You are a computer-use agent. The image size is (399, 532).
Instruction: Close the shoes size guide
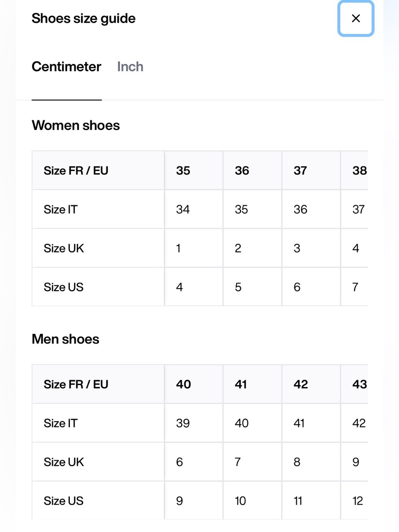pyautogui.click(x=355, y=18)
